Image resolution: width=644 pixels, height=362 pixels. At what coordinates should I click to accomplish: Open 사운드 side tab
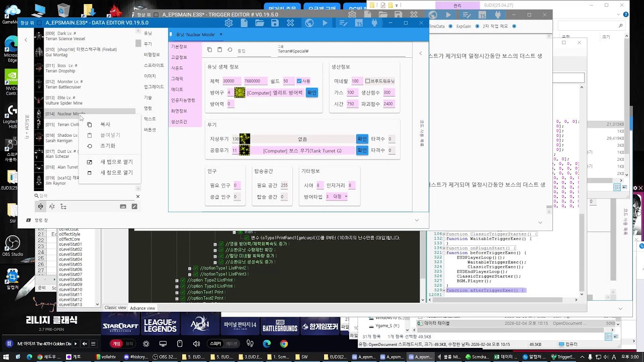[177, 68]
